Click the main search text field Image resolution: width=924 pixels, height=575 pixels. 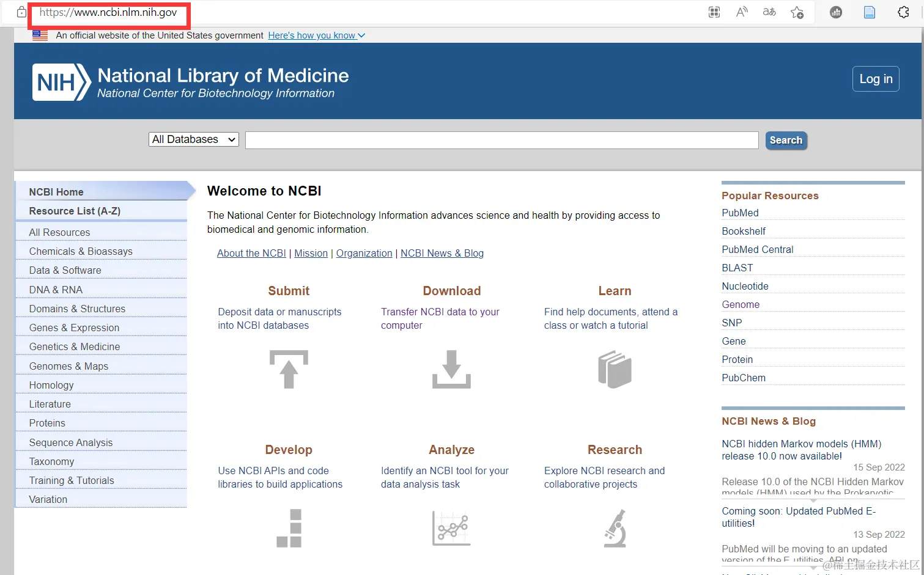[x=501, y=140]
